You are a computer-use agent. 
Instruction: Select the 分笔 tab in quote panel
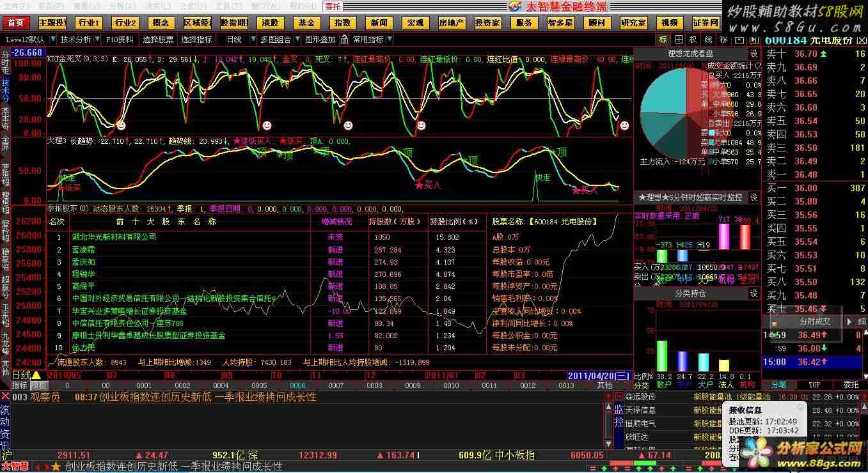pyautogui.click(x=778, y=385)
